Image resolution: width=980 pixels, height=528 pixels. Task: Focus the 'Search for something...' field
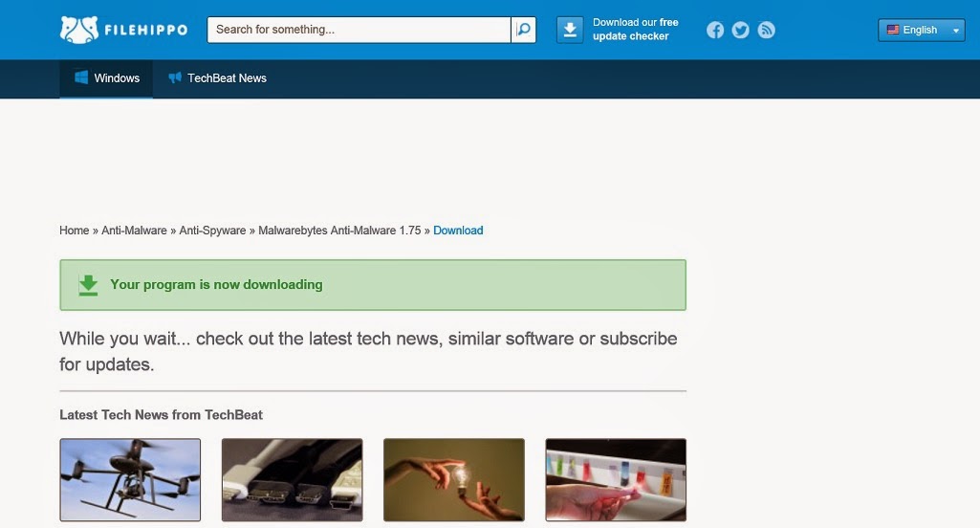(x=359, y=30)
